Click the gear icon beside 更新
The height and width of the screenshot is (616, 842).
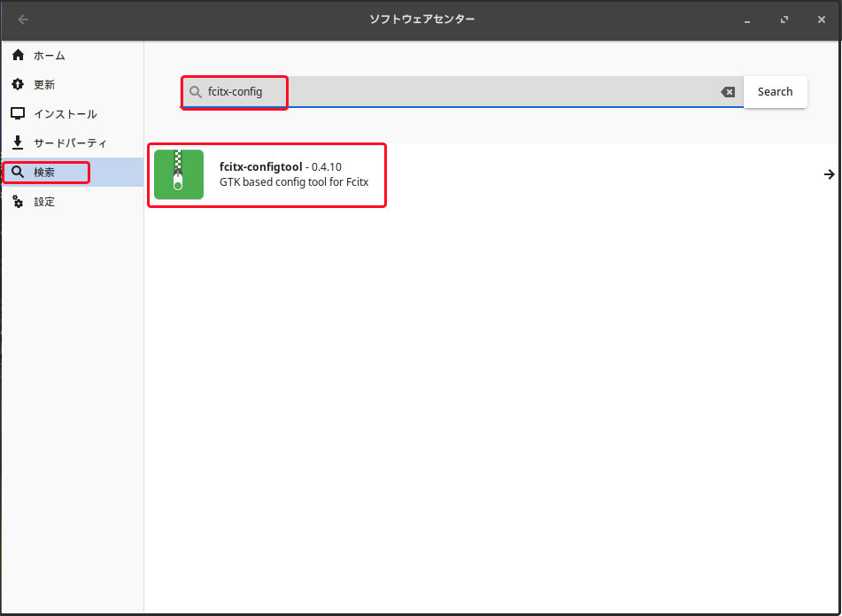(x=18, y=85)
